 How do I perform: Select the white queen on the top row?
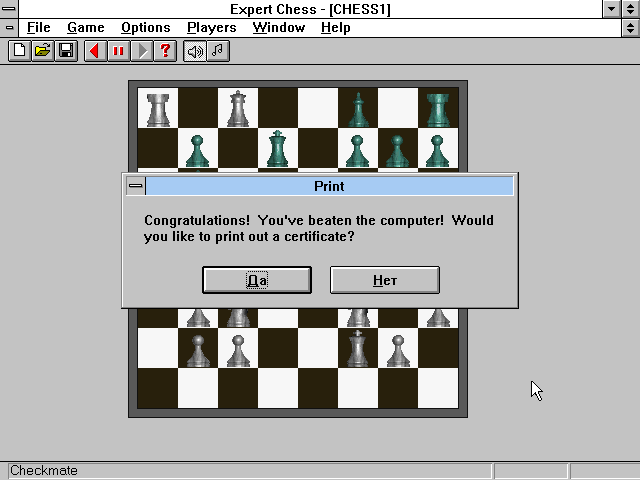(x=238, y=109)
